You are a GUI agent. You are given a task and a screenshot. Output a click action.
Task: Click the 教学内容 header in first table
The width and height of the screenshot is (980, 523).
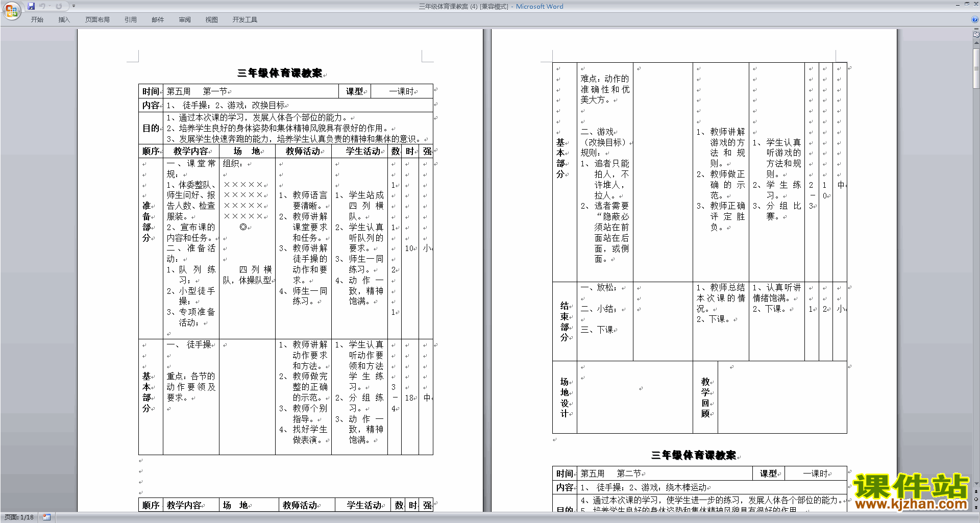point(191,151)
